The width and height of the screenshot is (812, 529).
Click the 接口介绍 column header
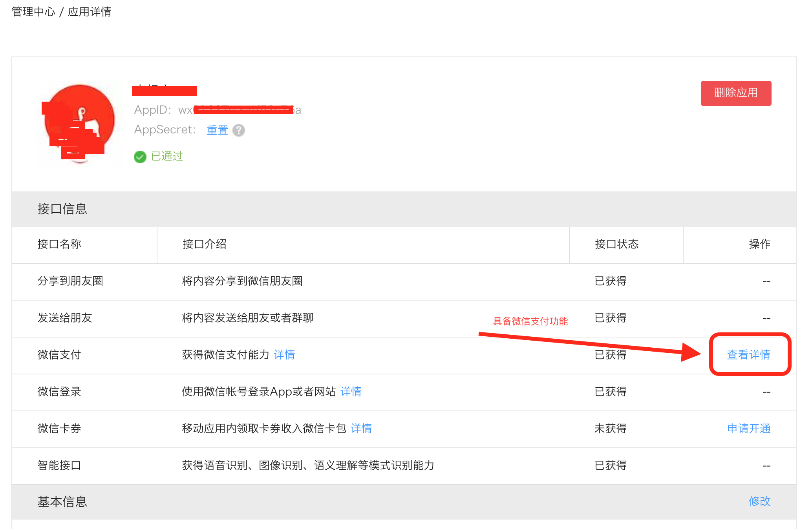coord(205,244)
